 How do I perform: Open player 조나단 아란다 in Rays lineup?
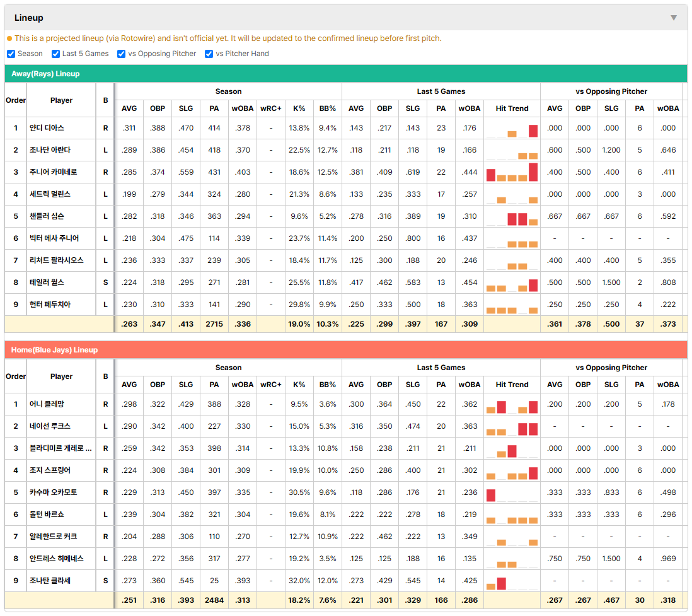(50, 150)
